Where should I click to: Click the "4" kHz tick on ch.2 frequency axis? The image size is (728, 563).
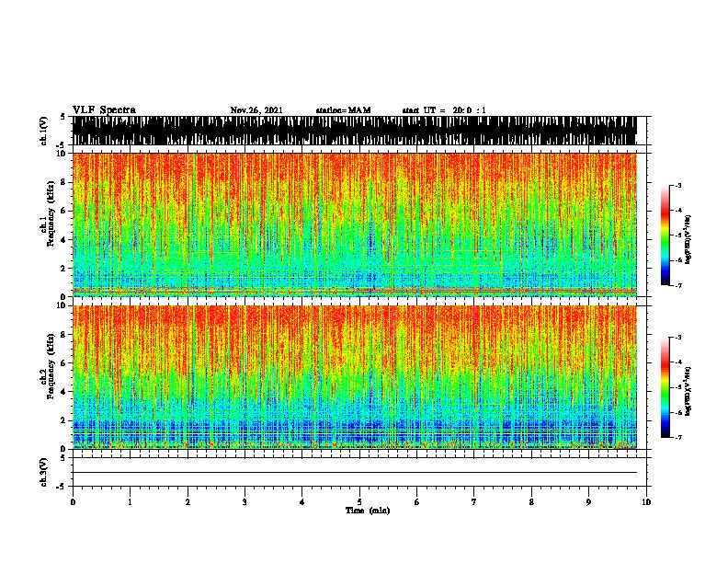64,392
